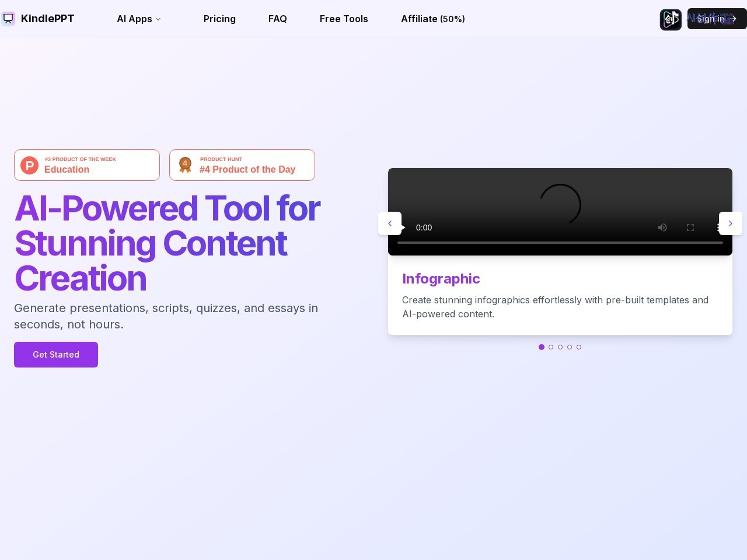Image resolution: width=747 pixels, height=560 pixels.
Task: Play the Infographic video
Action: 403,228
